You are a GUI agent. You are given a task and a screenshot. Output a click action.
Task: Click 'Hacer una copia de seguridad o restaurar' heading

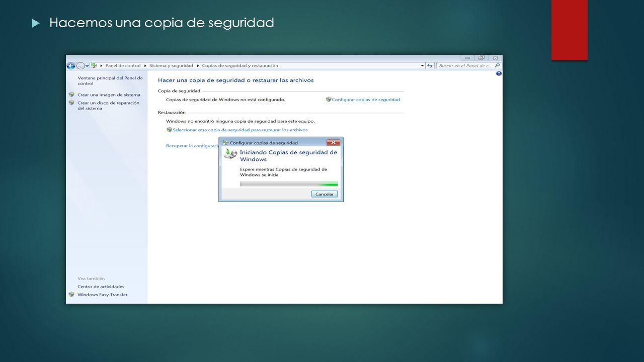pos(236,80)
